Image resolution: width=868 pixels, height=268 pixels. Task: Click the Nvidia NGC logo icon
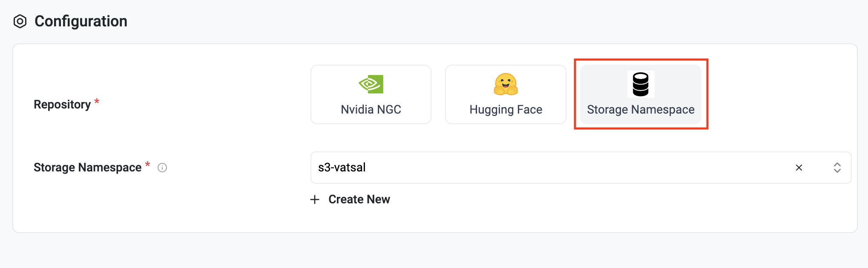[370, 85]
